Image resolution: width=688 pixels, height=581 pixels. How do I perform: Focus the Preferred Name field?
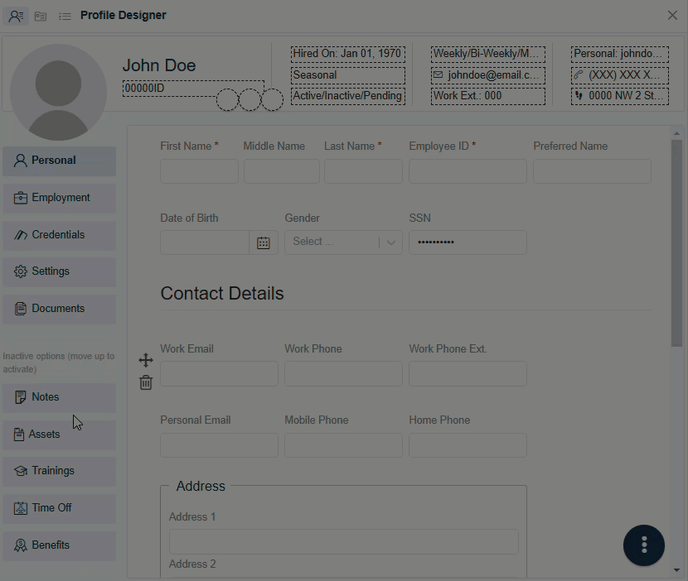coord(592,171)
